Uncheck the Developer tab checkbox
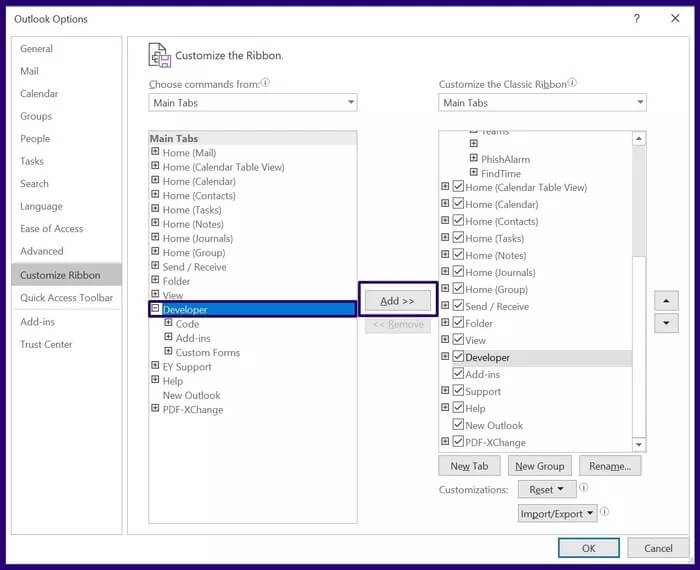The height and width of the screenshot is (570, 700). [458, 357]
